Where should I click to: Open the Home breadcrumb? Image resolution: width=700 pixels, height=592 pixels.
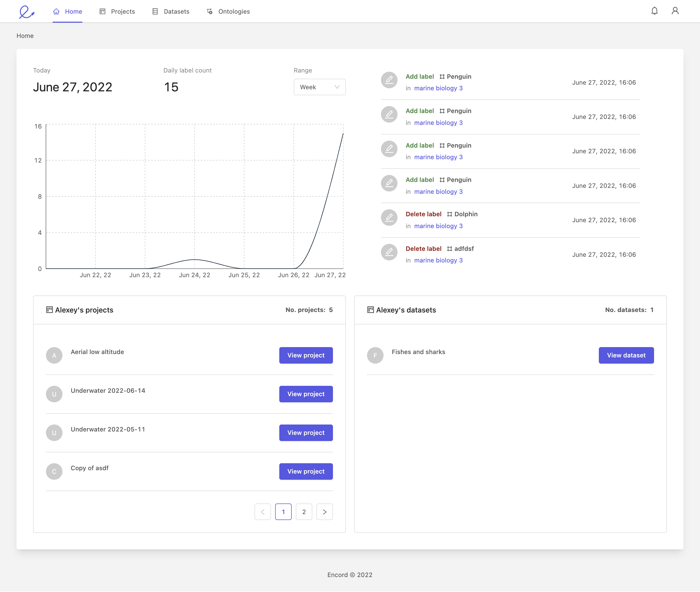pos(25,36)
